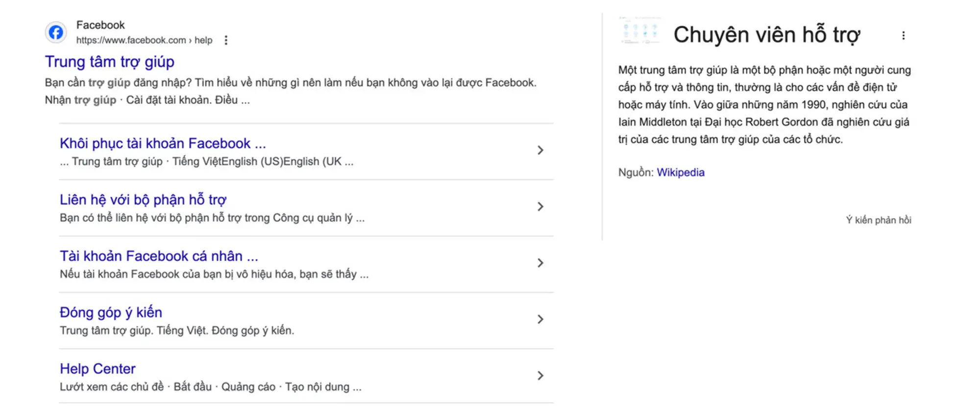Image resolution: width=980 pixels, height=413 pixels.
Task: Expand chevron on Khôi phục tài khoản Facebook row
Action: click(540, 150)
